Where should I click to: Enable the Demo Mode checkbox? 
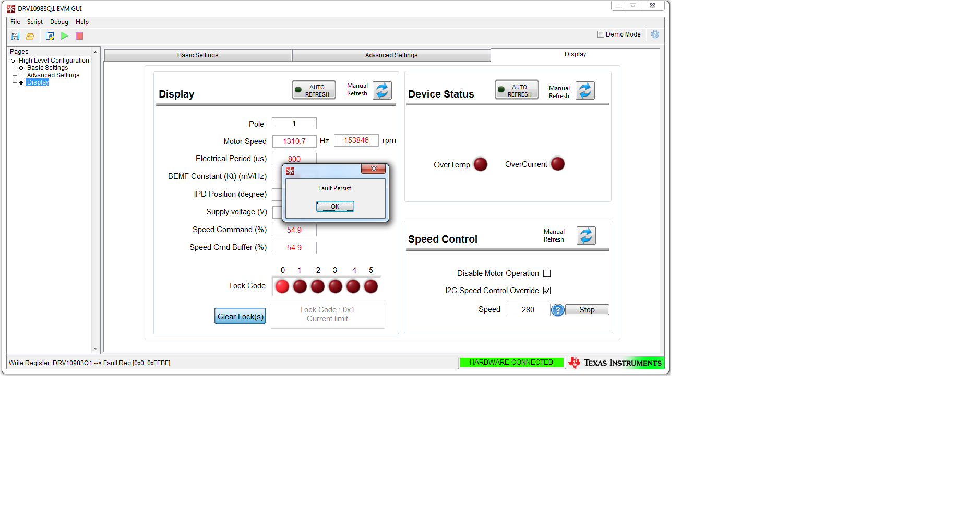click(x=601, y=34)
